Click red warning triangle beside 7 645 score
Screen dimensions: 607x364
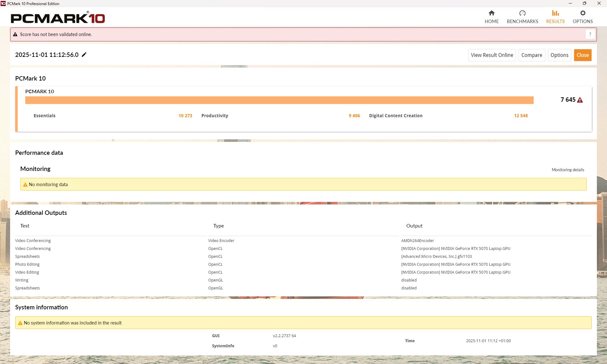pyautogui.click(x=580, y=100)
